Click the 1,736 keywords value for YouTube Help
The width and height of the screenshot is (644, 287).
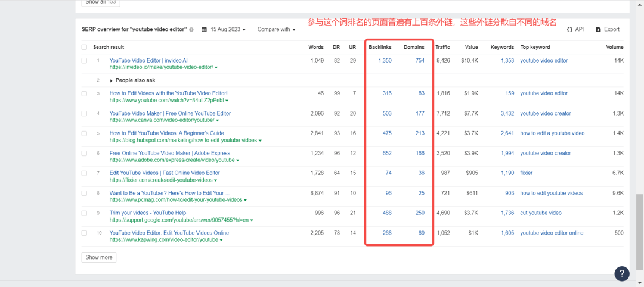point(507,213)
